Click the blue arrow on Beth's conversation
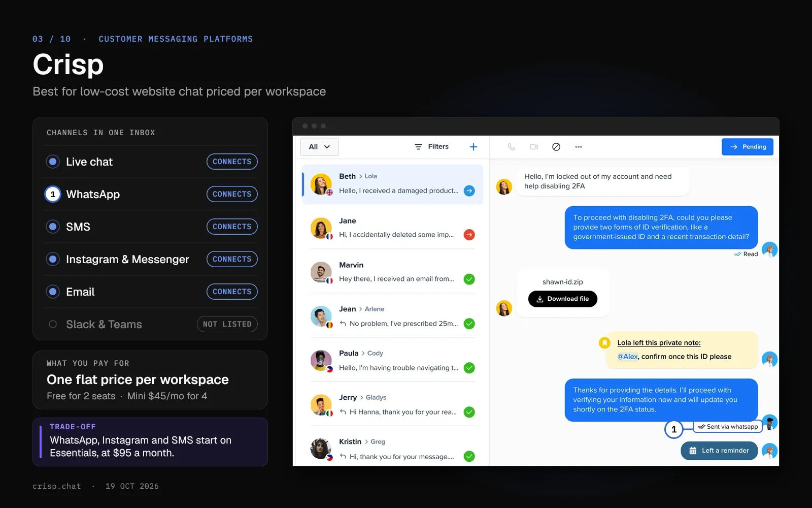Image resolution: width=812 pixels, height=508 pixels. 469,191
